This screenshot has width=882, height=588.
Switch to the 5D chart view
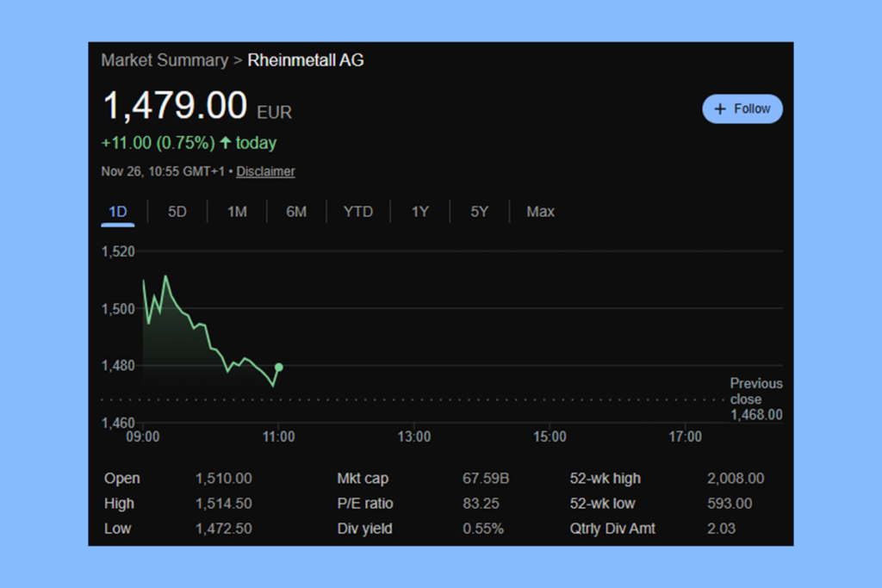coord(177,211)
